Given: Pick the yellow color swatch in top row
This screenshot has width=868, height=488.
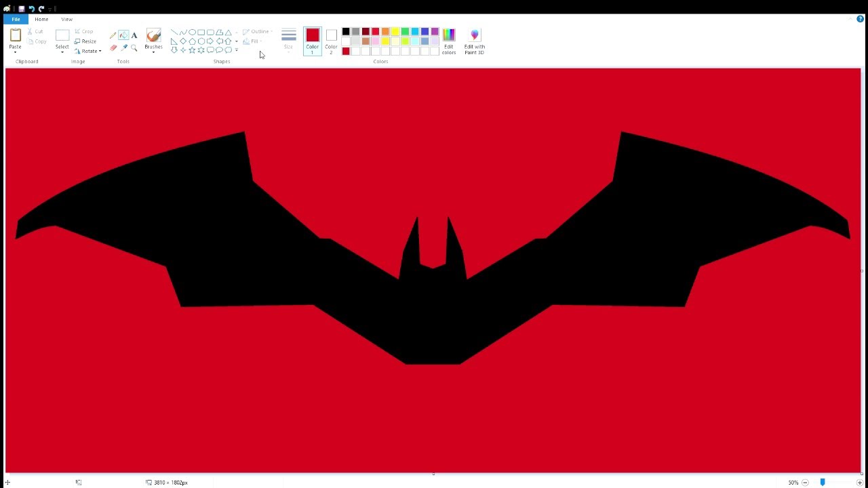Looking at the screenshot, I should [x=395, y=32].
